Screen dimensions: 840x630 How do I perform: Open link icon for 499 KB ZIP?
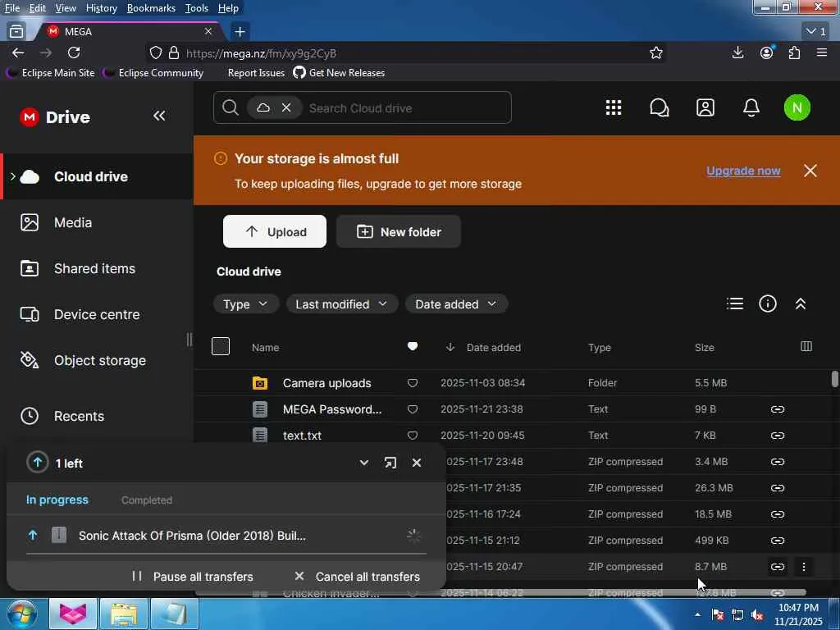778,540
